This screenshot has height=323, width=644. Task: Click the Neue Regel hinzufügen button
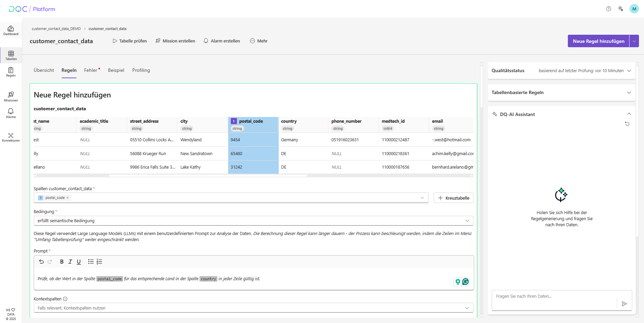coord(598,41)
